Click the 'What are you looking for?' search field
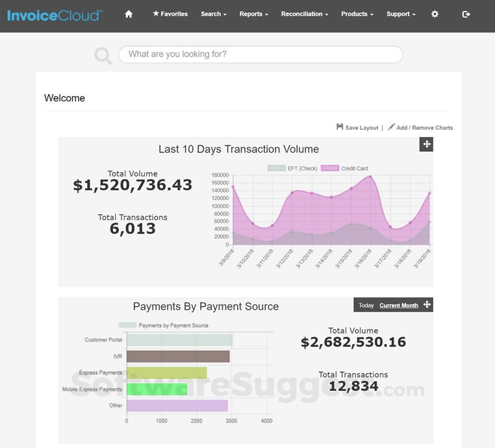 pos(260,55)
